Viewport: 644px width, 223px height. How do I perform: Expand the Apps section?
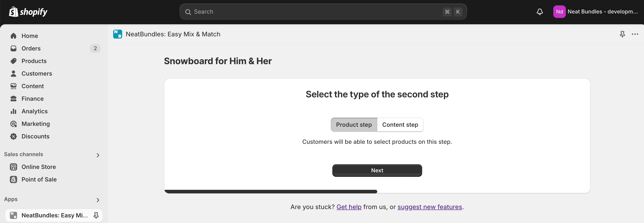click(x=98, y=200)
